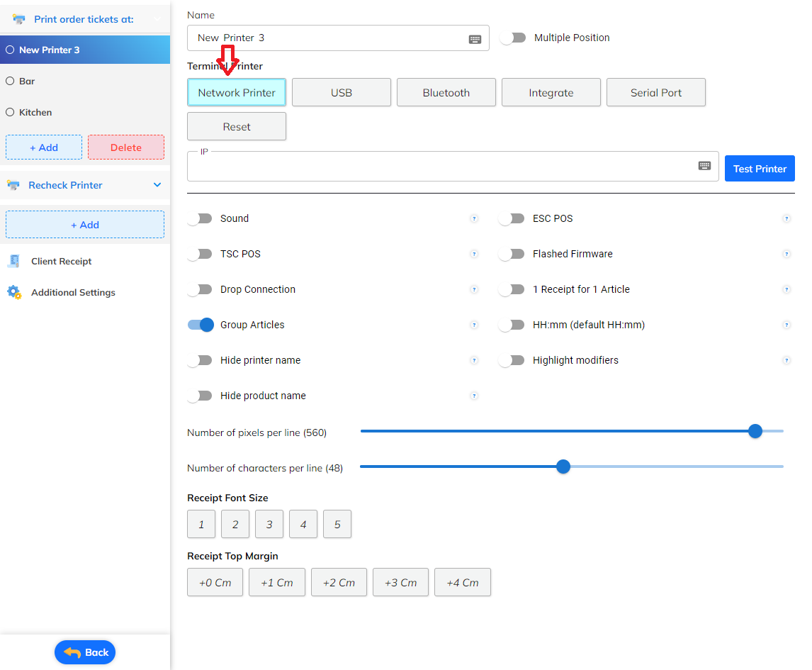Screen dimensions: 812x670
Task: Open on-screen keyboard in Name field
Action: click(x=475, y=39)
